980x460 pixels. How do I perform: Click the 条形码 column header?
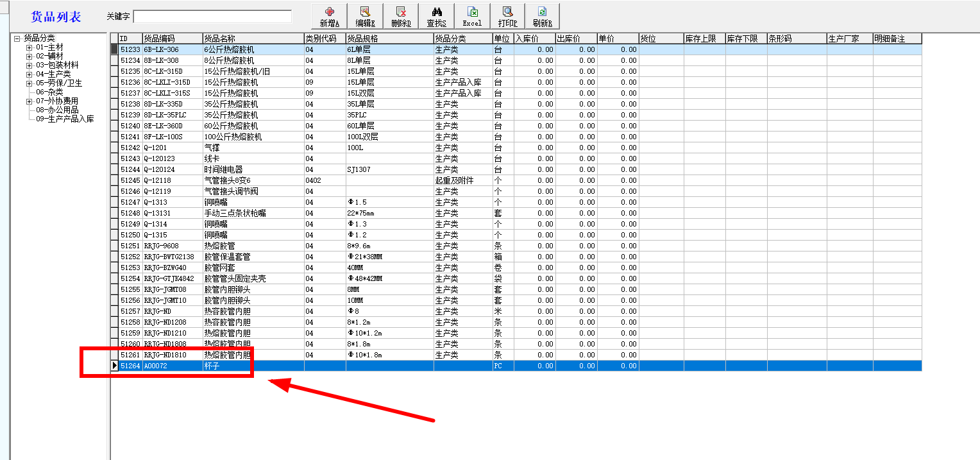797,38
